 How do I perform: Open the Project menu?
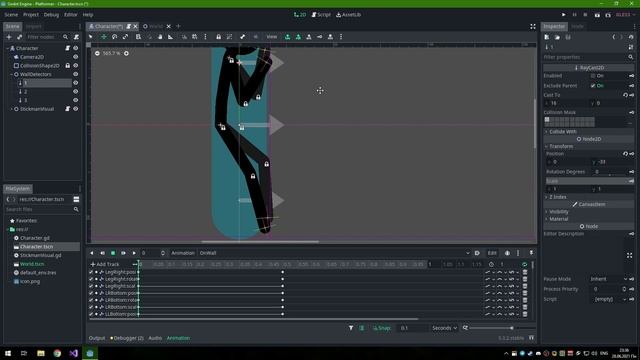[x=31, y=15]
